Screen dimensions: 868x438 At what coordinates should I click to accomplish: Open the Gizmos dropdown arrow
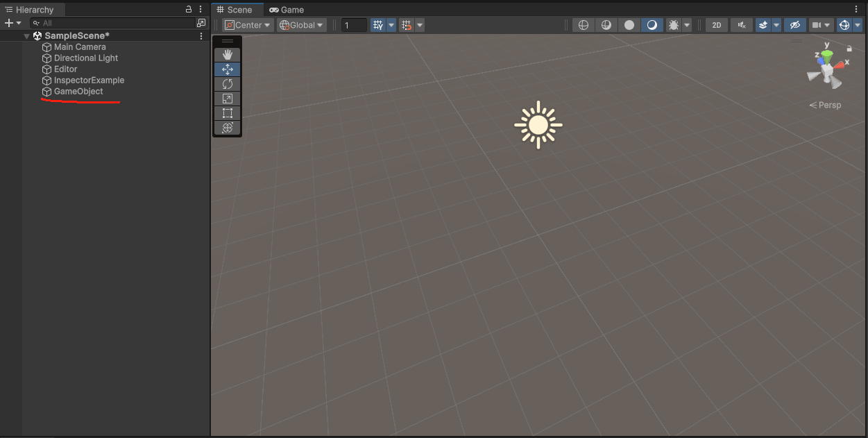coord(858,25)
